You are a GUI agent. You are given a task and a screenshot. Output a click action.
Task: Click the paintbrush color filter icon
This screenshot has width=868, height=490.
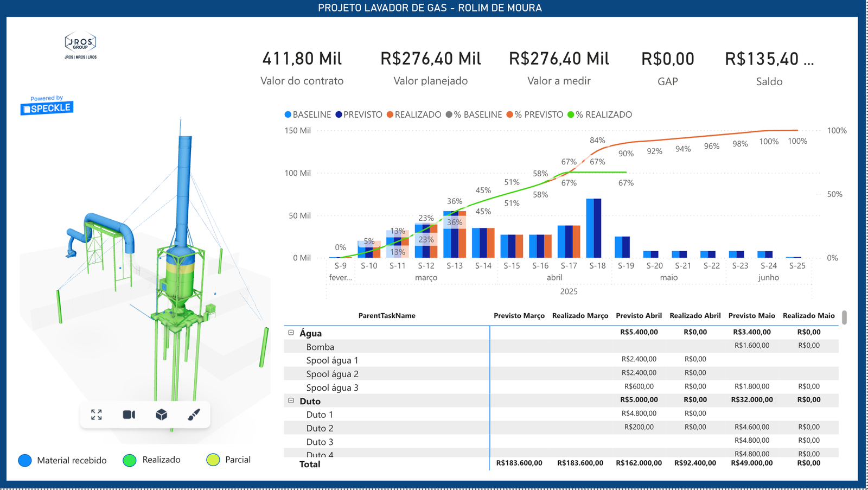[x=194, y=415]
